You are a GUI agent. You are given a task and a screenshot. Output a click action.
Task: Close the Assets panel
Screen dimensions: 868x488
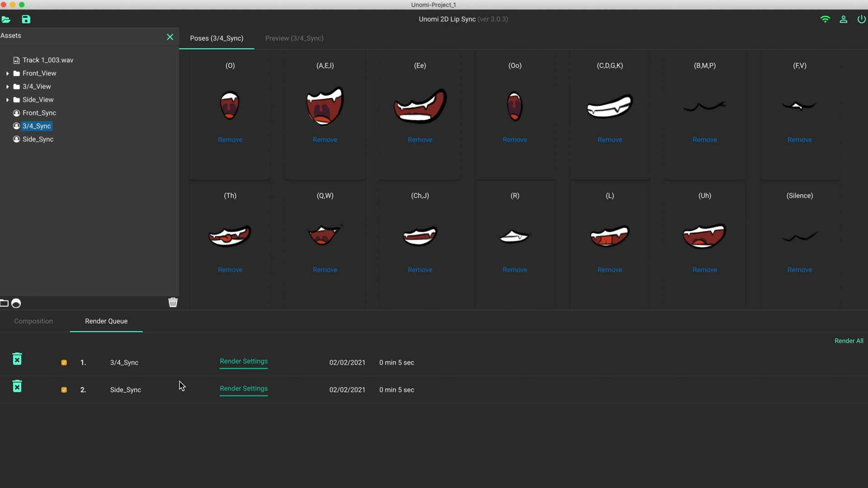[170, 37]
